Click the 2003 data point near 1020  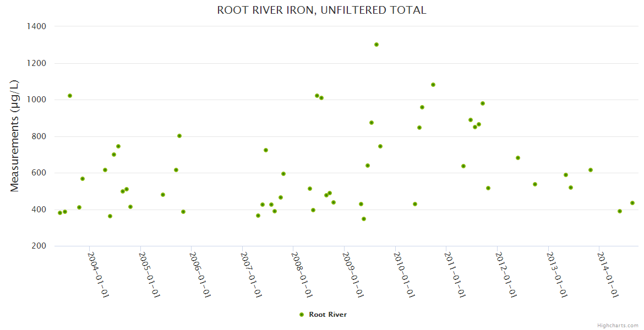pos(70,96)
